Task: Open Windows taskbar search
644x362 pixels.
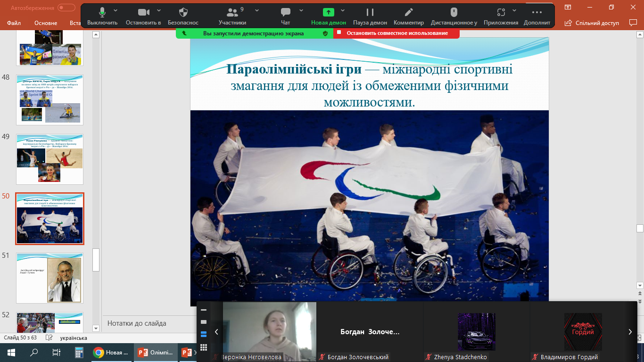Action: click(34, 353)
